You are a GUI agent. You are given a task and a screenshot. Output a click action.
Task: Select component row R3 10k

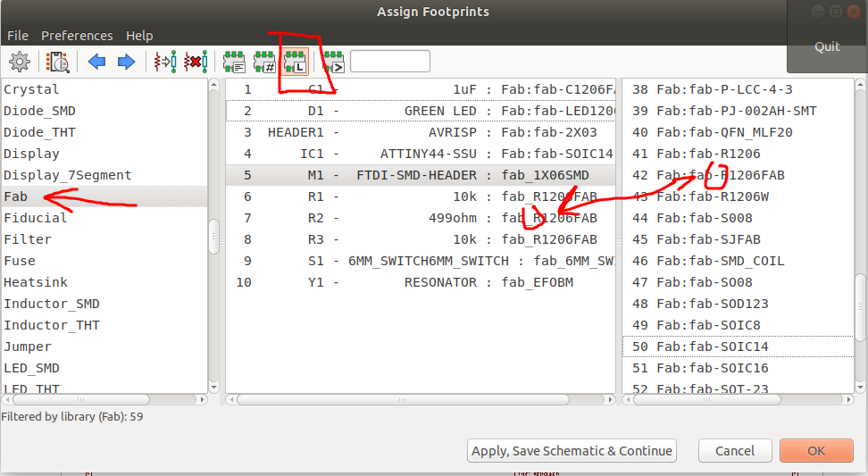tap(421, 239)
